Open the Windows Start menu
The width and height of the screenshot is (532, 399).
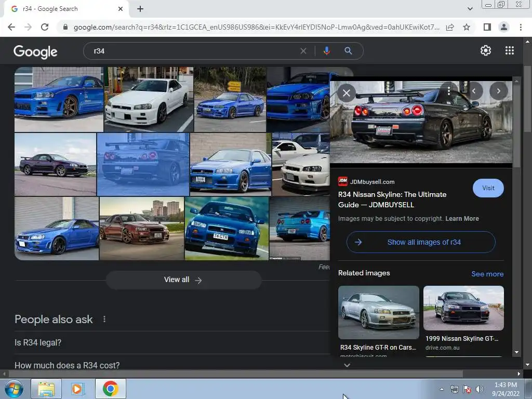(13, 389)
